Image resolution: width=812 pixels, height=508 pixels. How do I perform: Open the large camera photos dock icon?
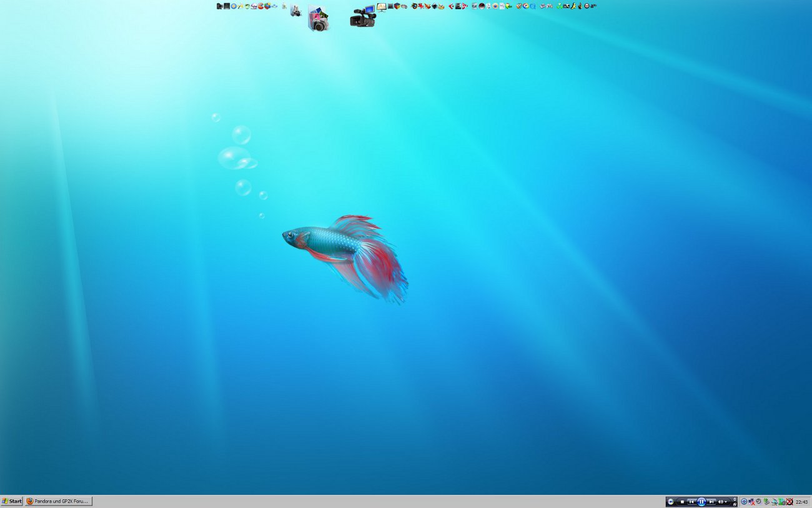click(318, 19)
